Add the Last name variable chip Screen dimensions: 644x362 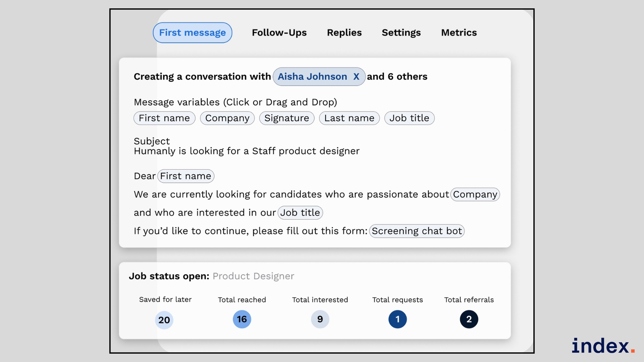(x=349, y=118)
